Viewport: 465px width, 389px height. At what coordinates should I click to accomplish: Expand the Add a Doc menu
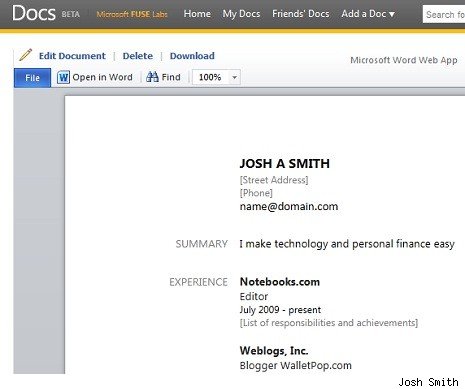[368, 14]
